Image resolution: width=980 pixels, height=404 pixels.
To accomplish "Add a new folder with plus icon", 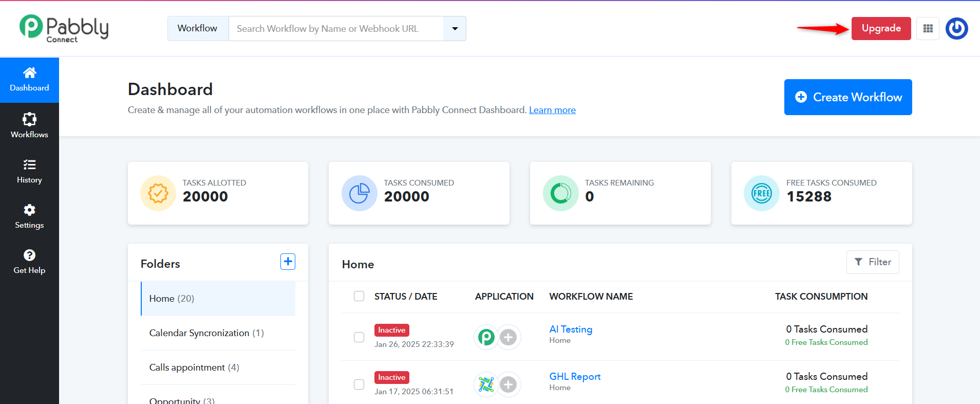I will coord(288,262).
